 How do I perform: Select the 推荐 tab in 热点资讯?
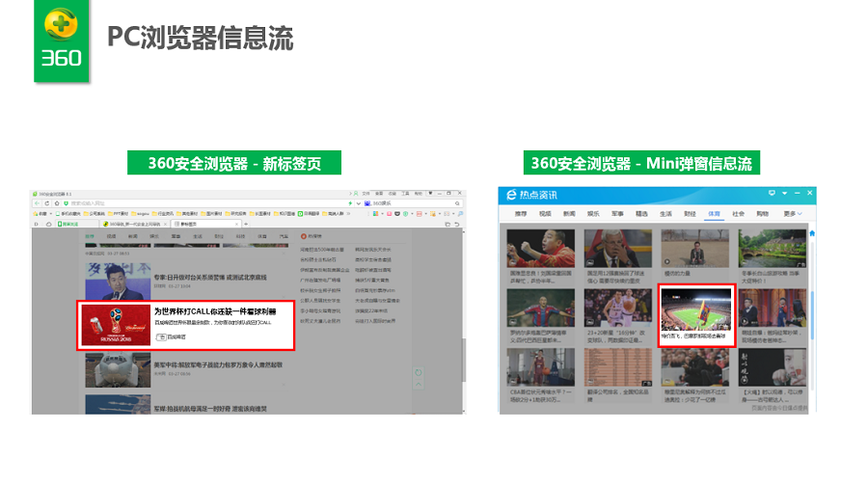[x=521, y=214]
